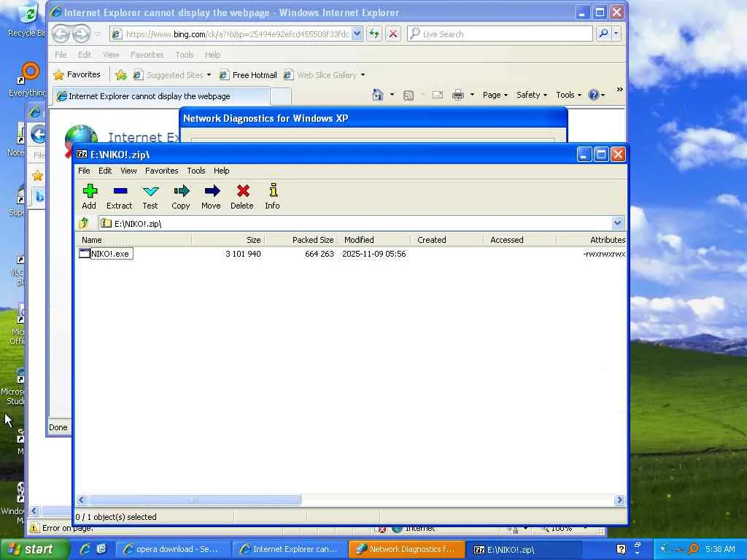Screen dimensions: 747x560
Task: Open the 7-Zip File menu
Action: click(x=84, y=171)
